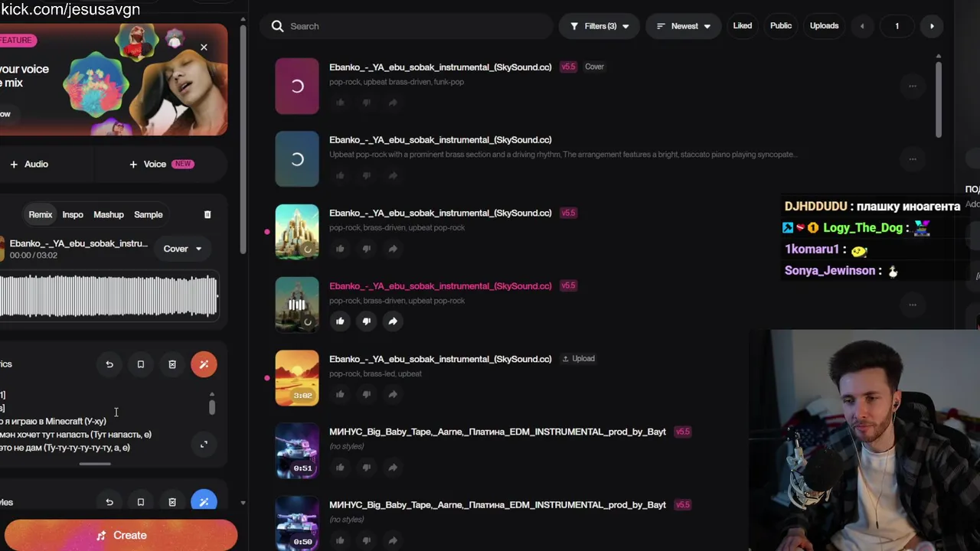
Task: Open the Cover mode dropdown
Action: [182, 249]
